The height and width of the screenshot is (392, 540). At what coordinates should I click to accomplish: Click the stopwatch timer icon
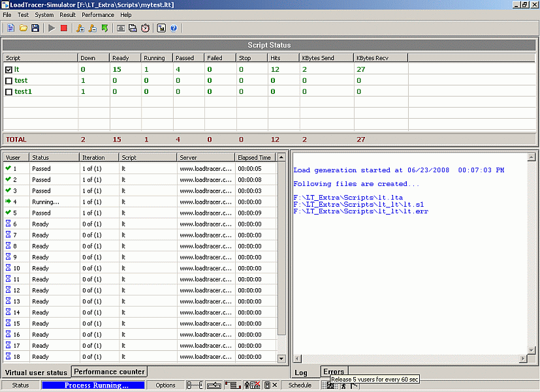[x=145, y=28]
